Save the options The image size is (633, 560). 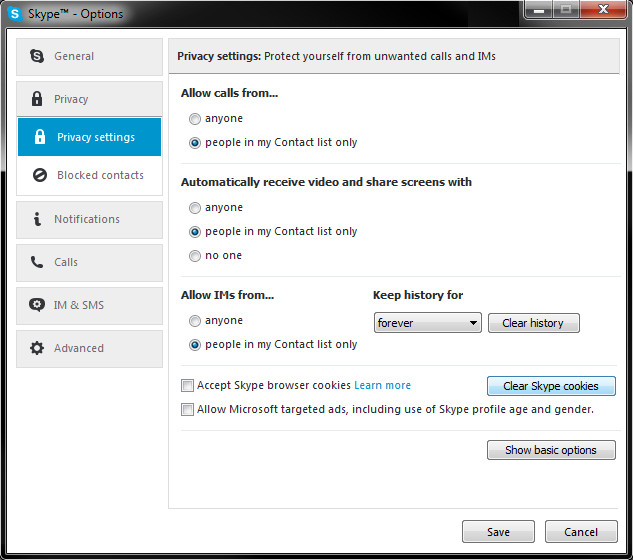pyautogui.click(x=498, y=532)
